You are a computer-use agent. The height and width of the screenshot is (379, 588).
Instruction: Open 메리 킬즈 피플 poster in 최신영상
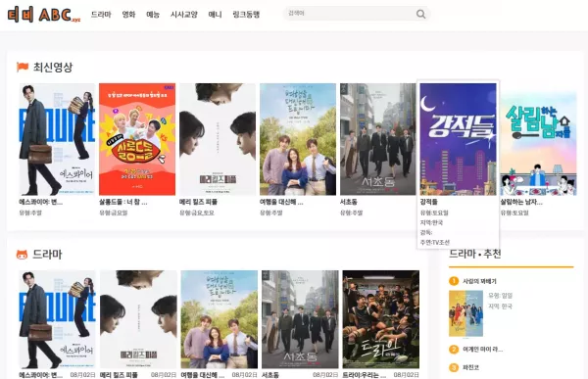[218, 139]
